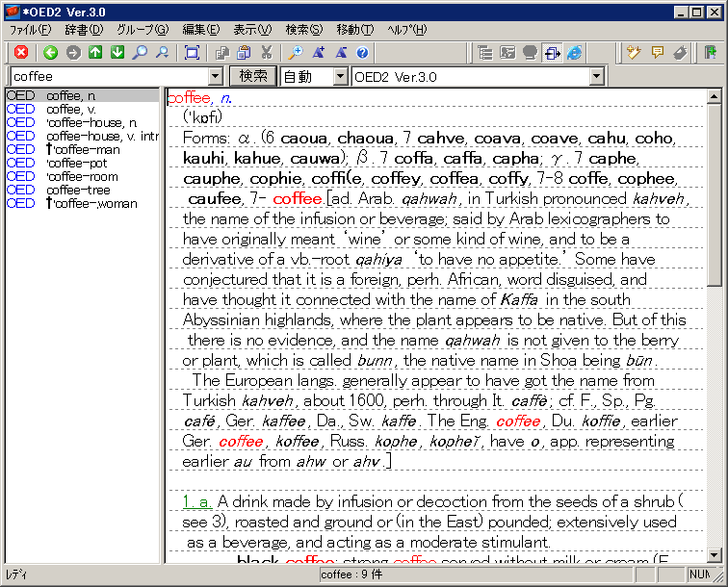Open the 移動(T) menu

[355, 30]
